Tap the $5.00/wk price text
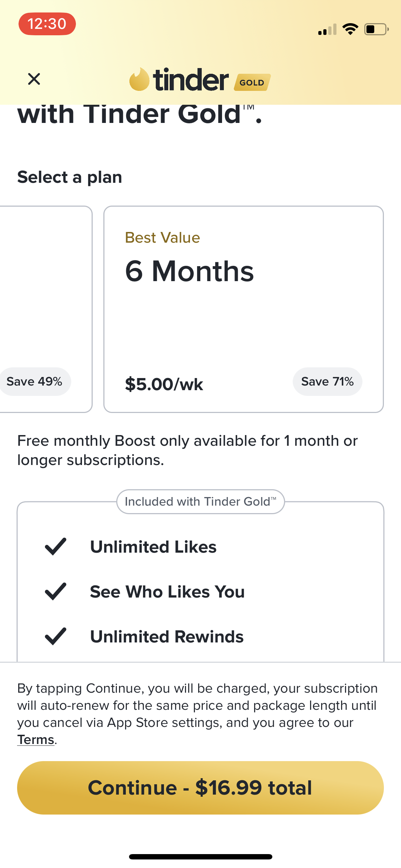Screen dimensions: 401x868 tap(164, 384)
